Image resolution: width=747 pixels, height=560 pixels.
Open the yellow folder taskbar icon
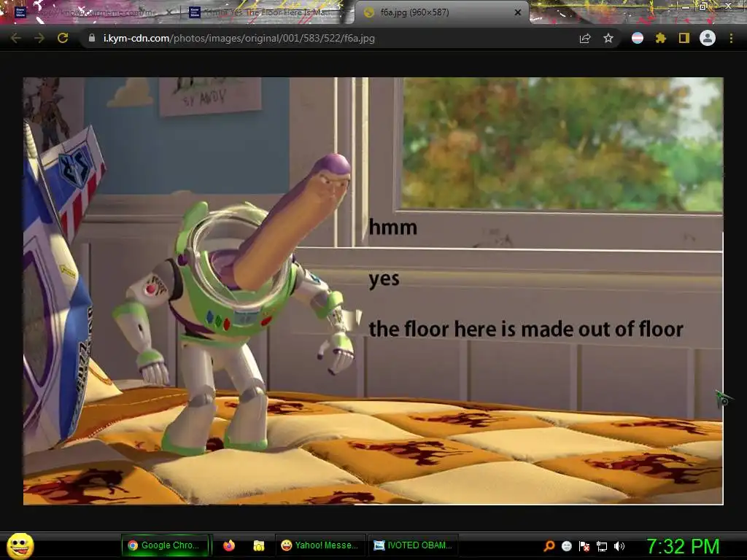pos(259,545)
